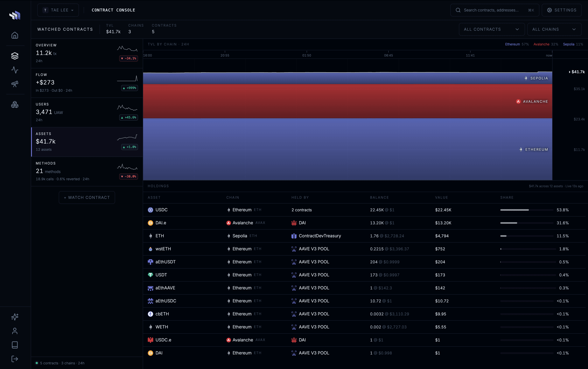Expand the ALL CHAINS filter dropdown

pyautogui.click(x=554, y=29)
